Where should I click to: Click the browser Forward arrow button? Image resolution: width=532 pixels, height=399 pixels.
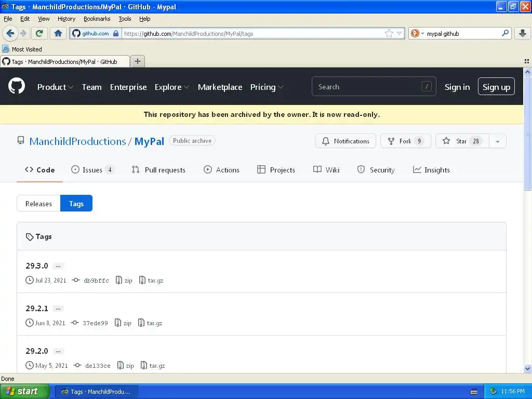(x=23, y=33)
